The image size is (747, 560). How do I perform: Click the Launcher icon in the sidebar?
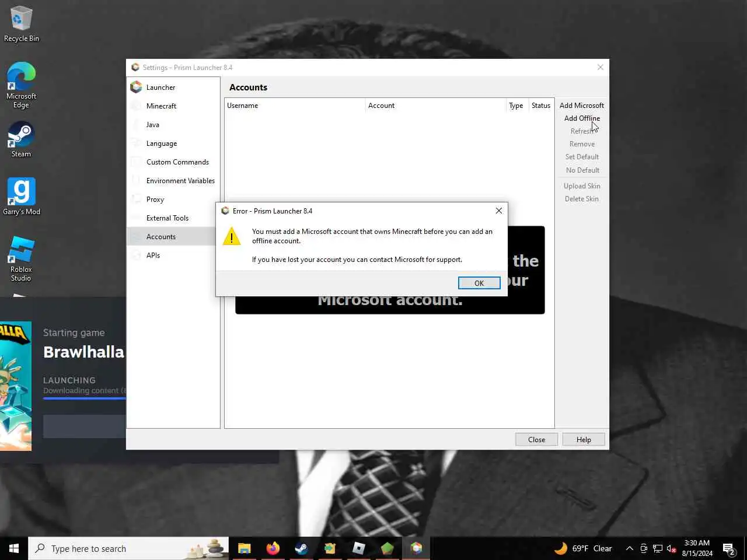[136, 87]
